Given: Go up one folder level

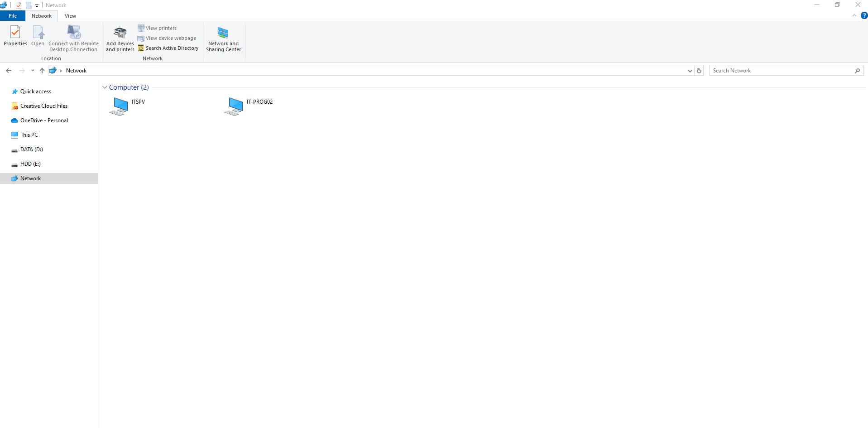Looking at the screenshot, I should (42, 71).
